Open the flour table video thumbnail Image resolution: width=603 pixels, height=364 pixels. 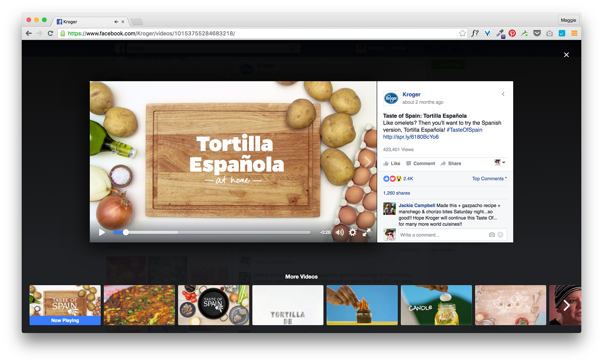pos(511,305)
